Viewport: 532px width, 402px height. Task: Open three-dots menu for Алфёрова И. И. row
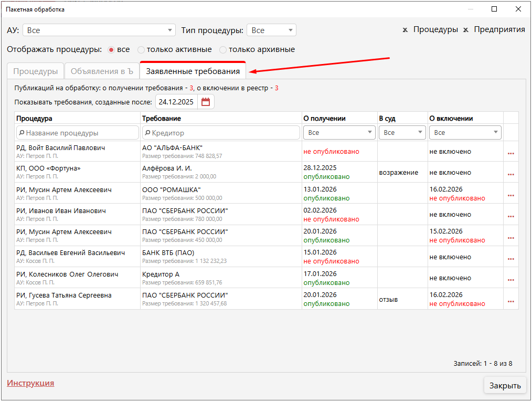pos(510,174)
